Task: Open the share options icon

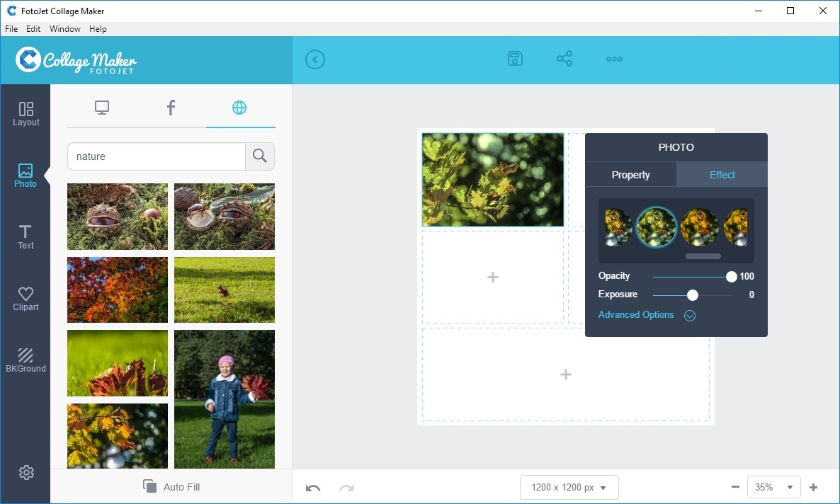Action: (564, 59)
